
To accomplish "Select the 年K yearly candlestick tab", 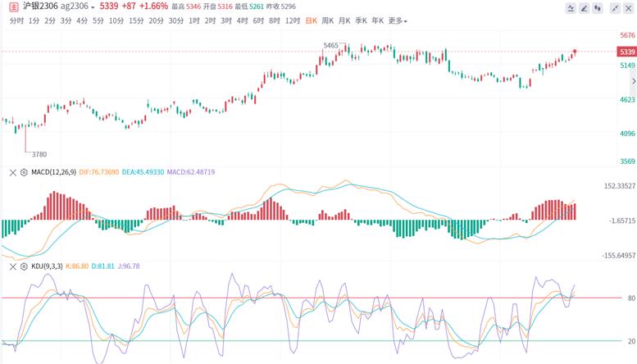I will (377, 20).
